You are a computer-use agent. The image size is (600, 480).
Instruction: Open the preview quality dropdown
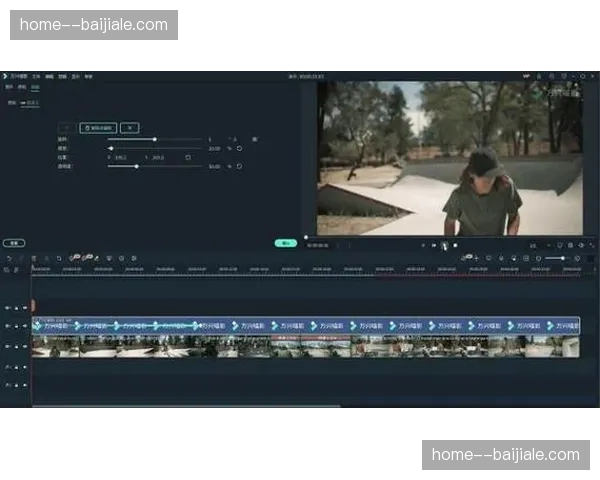(536, 245)
